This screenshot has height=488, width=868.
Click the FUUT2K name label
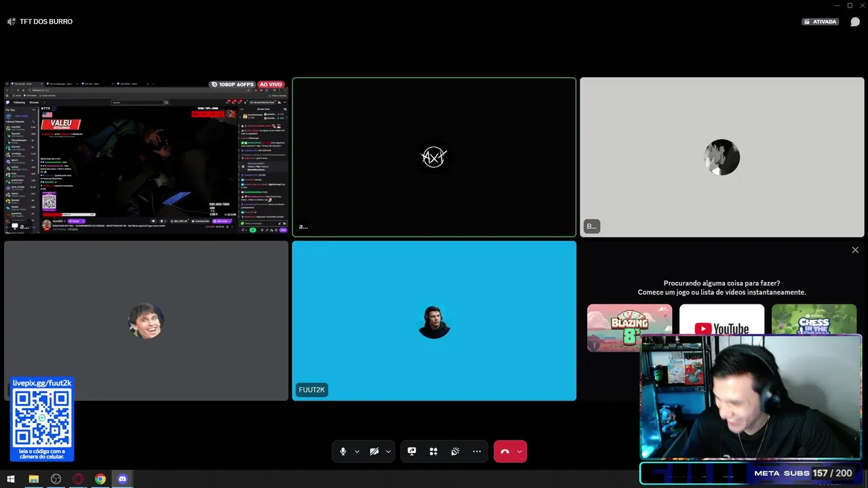pyautogui.click(x=312, y=390)
